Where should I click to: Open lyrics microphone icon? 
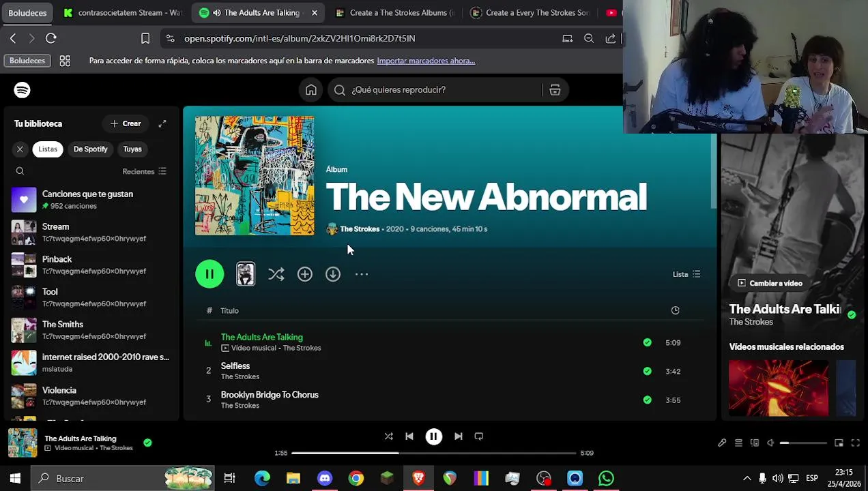722,443
